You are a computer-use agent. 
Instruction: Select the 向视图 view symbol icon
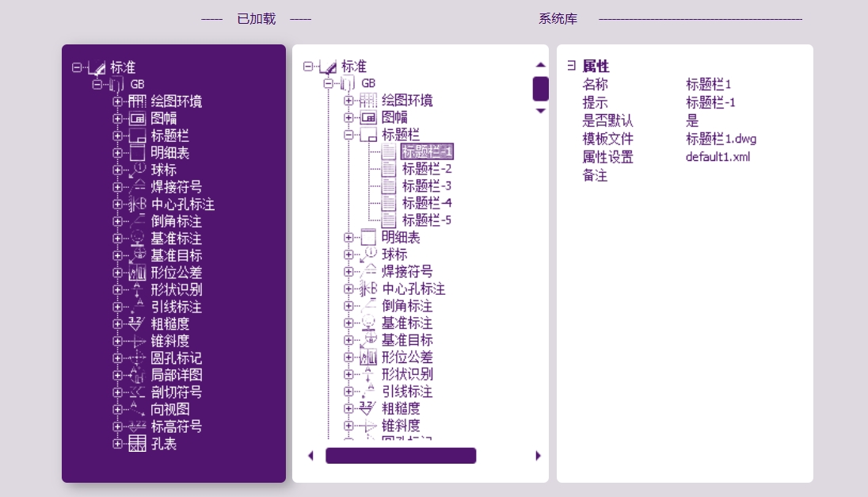click(136, 410)
